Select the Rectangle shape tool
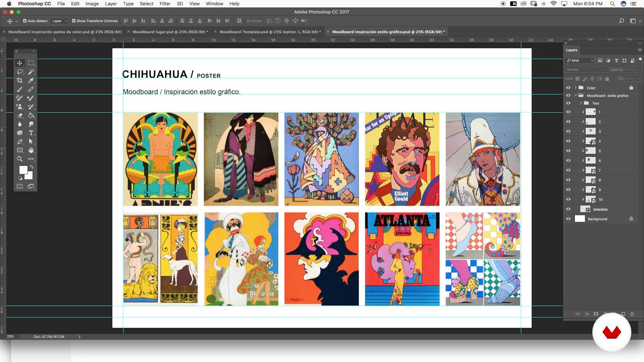The image size is (644, 362). [x=20, y=150]
